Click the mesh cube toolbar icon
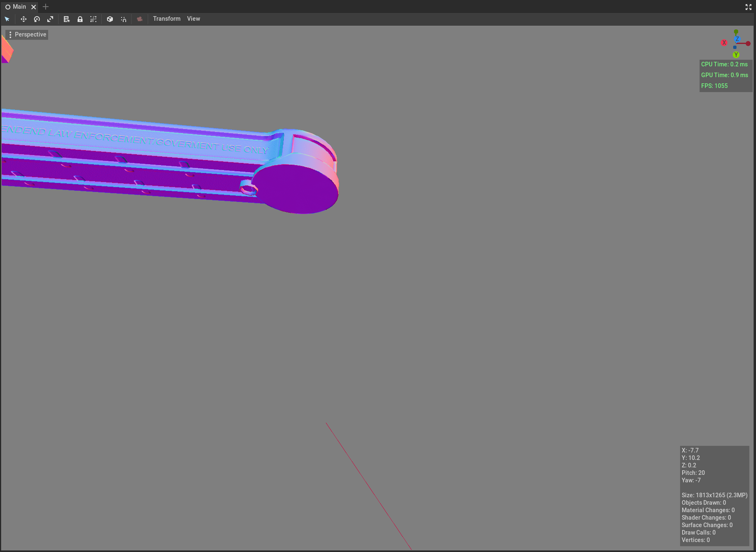Image resolution: width=756 pixels, height=552 pixels. (110, 19)
